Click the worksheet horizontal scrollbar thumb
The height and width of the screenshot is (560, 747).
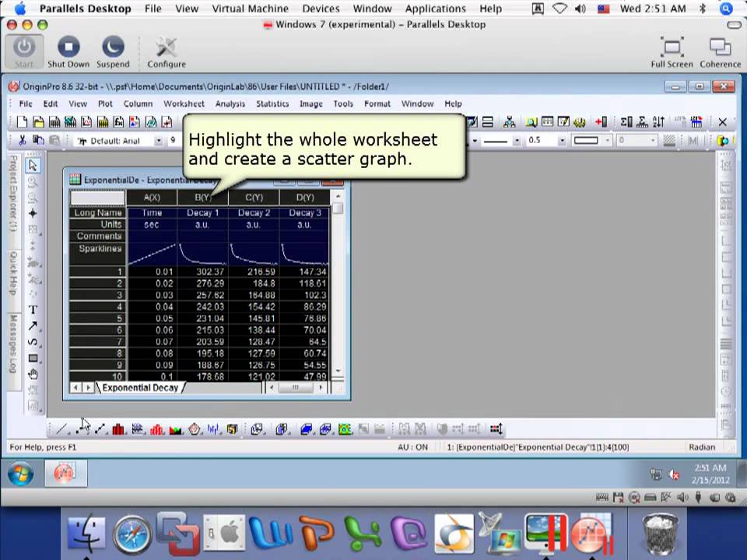[x=296, y=387]
